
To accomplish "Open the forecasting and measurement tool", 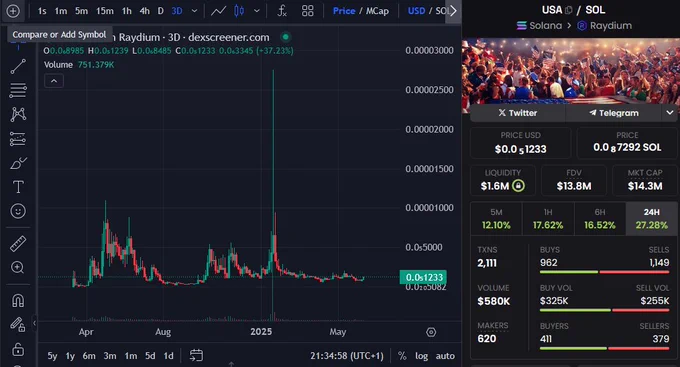I will (x=18, y=139).
